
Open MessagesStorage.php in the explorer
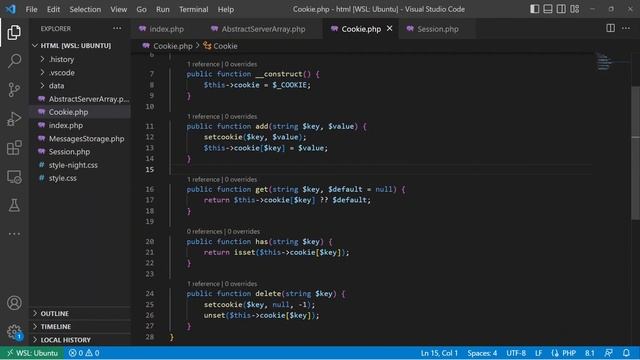tap(80, 138)
